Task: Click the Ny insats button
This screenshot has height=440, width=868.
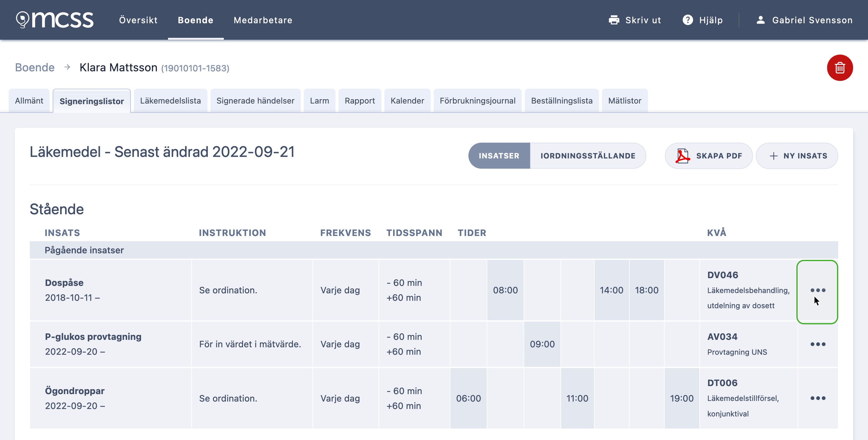Action: 797,156
